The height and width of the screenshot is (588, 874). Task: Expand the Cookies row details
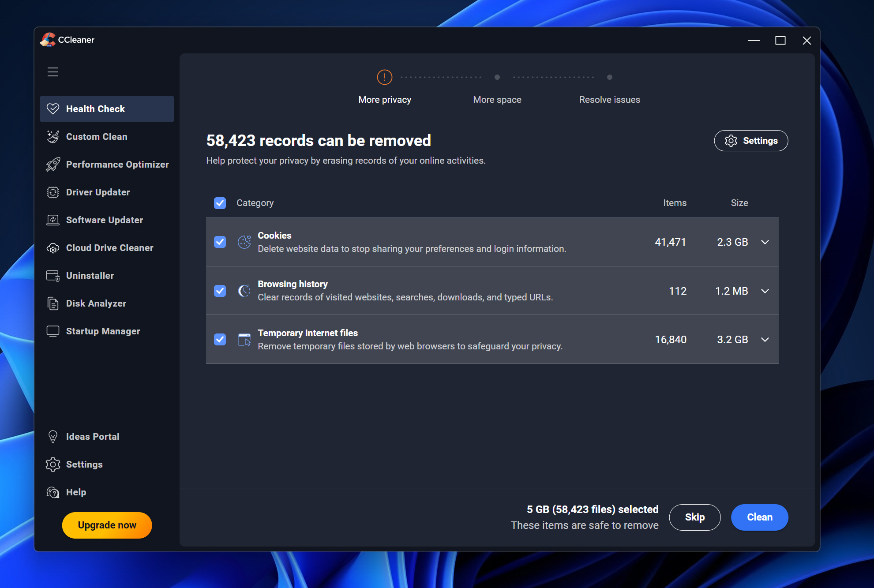765,242
